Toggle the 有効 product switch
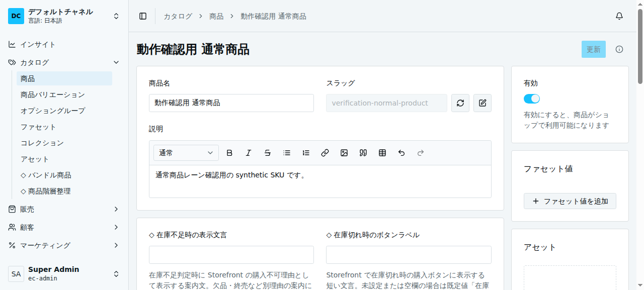644x290 pixels. click(532, 99)
